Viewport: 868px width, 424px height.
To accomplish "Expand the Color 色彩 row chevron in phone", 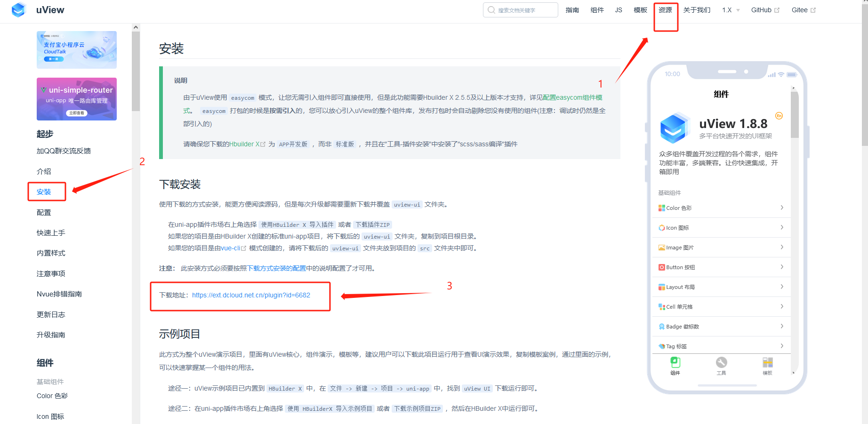I will pos(782,208).
